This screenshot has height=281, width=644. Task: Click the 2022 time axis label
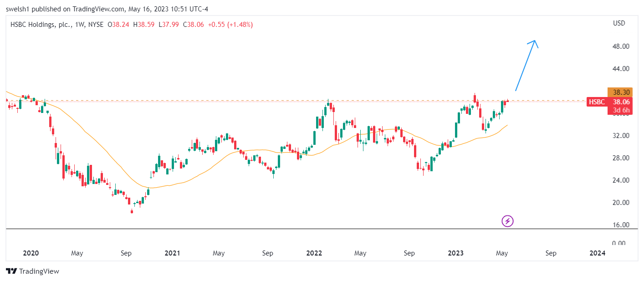pos(314,253)
